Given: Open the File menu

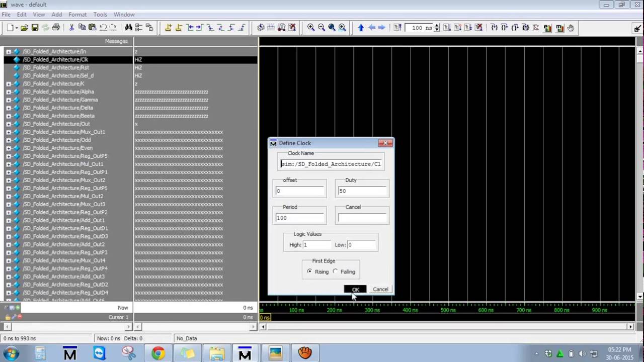Looking at the screenshot, I should 6,15.
